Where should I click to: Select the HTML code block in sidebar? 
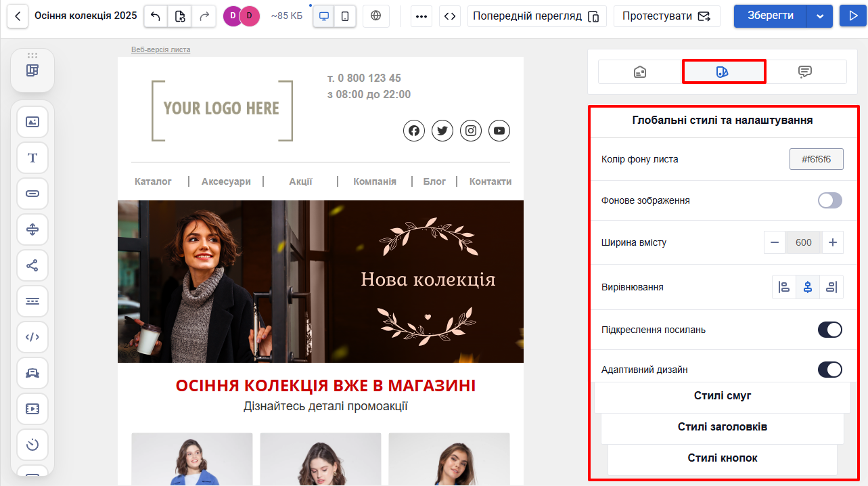coord(32,337)
